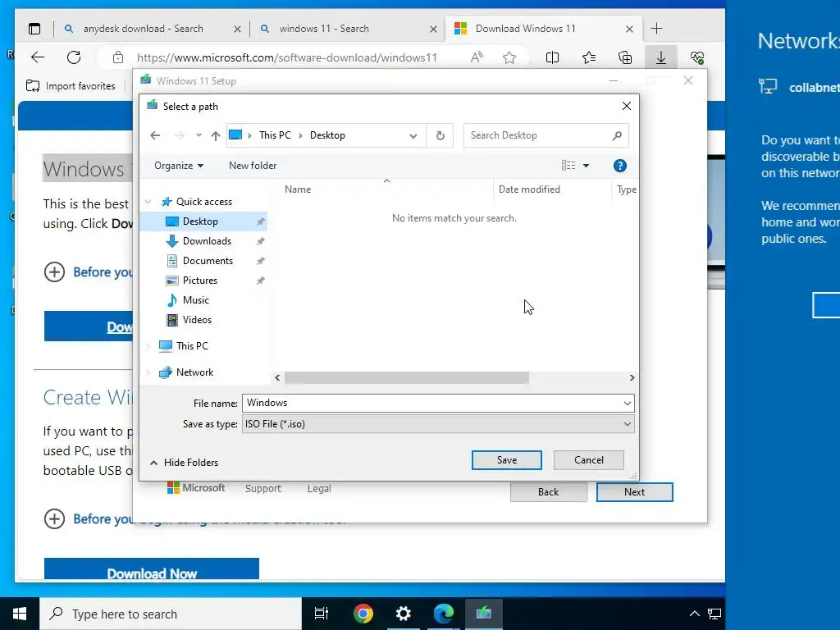Open Edge Favorites list icon

point(589,57)
